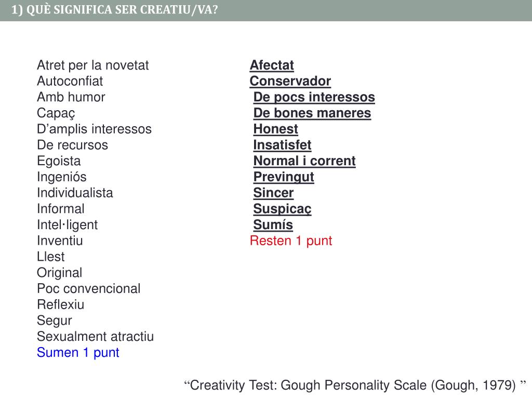Click the Suspicaç link

[282, 209]
